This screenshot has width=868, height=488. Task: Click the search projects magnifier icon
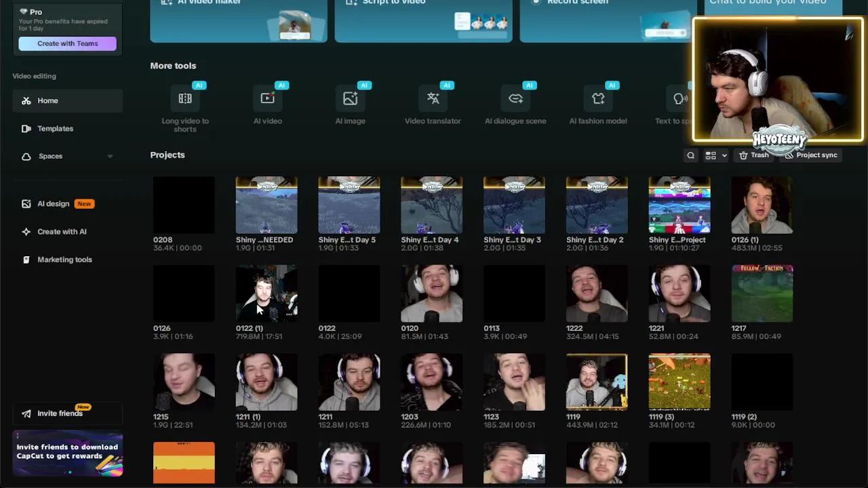pyautogui.click(x=690, y=155)
